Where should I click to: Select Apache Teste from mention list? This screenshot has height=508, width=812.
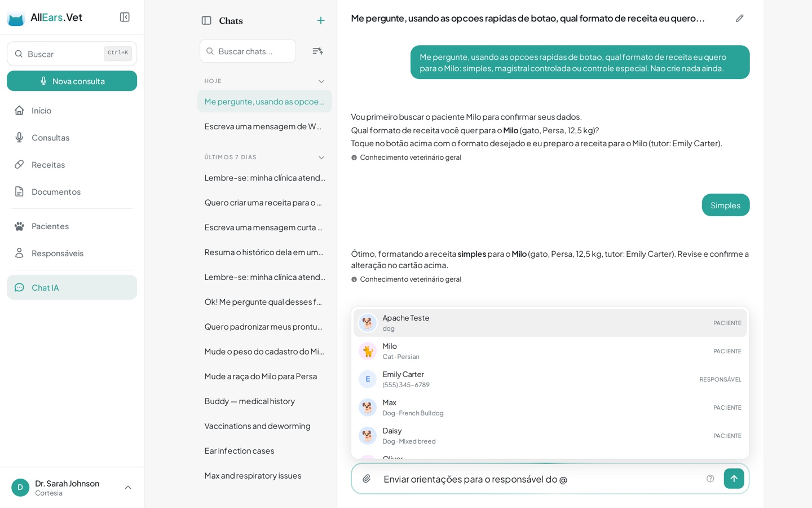coord(550,323)
